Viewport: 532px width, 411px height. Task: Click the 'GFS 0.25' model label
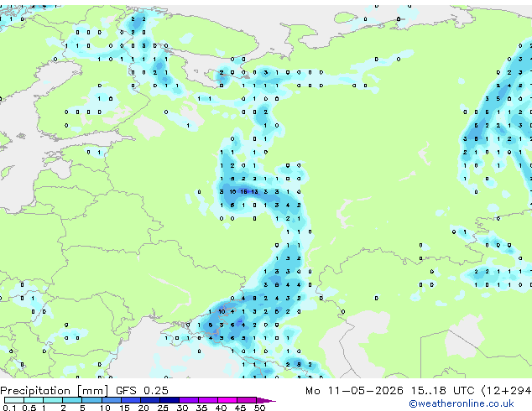(142, 391)
